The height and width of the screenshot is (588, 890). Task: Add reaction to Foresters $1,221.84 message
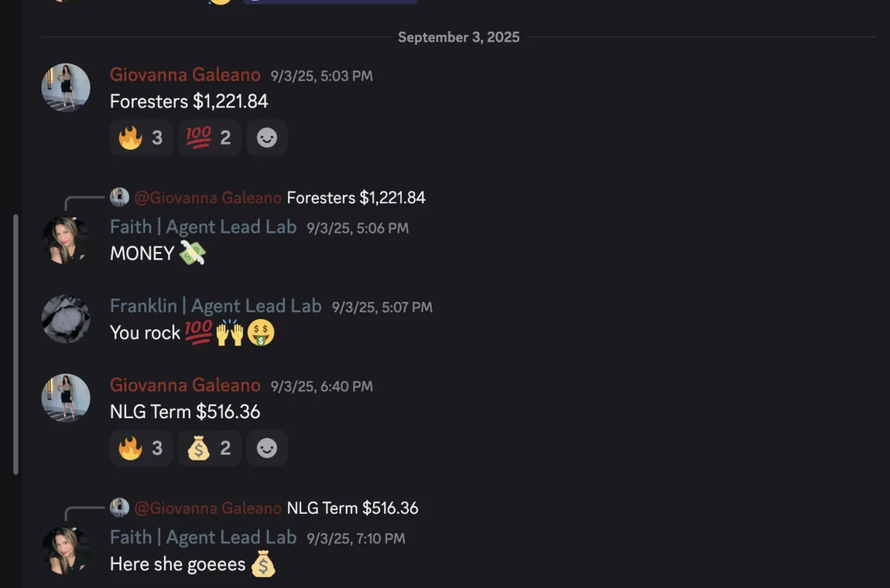[x=267, y=138]
